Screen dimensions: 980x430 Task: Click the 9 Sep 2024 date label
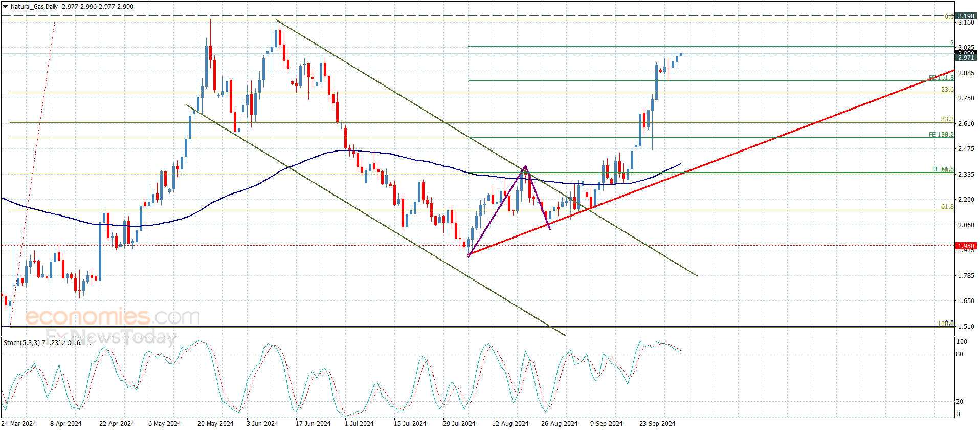[607, 423]
